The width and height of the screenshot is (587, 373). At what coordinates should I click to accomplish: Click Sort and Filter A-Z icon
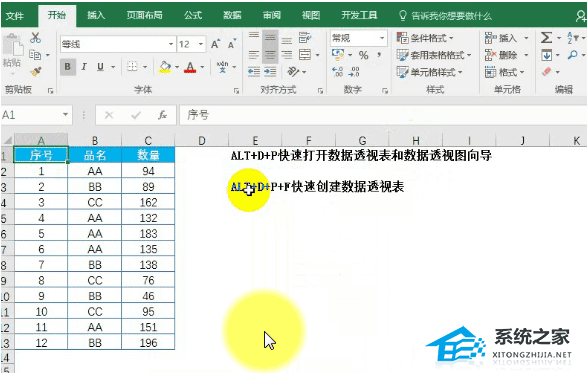573,38
